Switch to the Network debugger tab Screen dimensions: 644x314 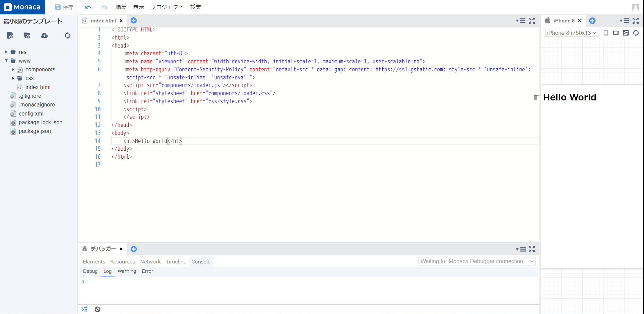tap(150, 261)
